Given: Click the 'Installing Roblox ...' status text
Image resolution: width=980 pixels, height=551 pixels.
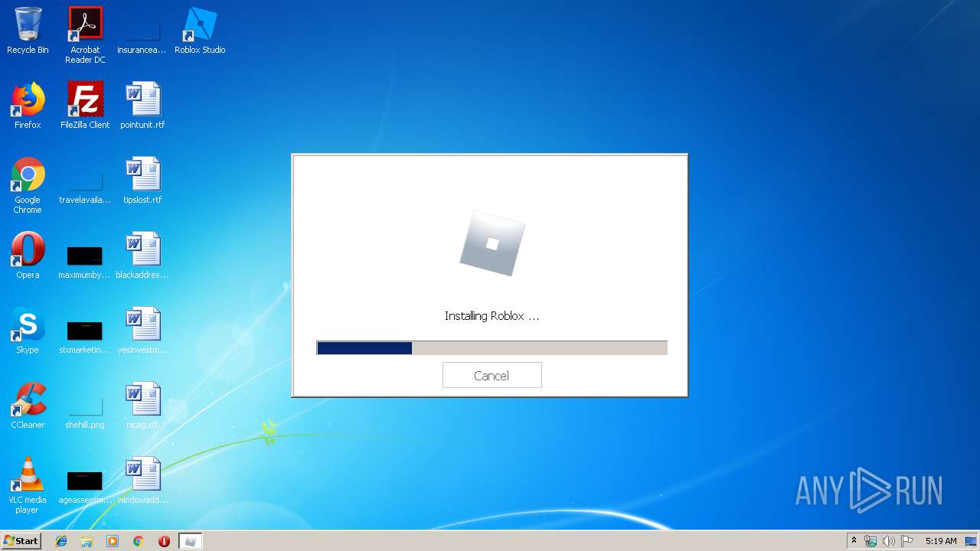Looking at the screenshot, I should coord(492,315).
